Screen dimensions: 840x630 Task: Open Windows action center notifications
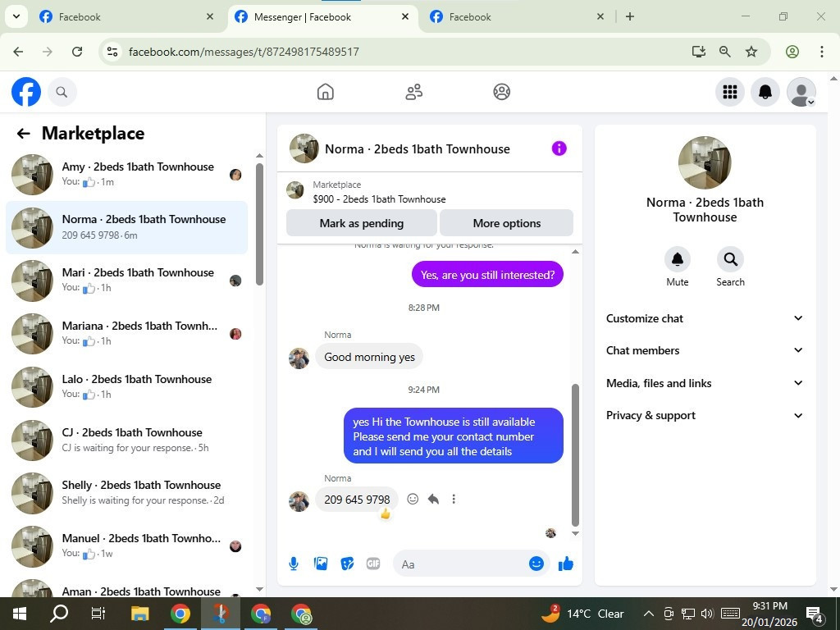pyautogui.click(x=815, y=615)
